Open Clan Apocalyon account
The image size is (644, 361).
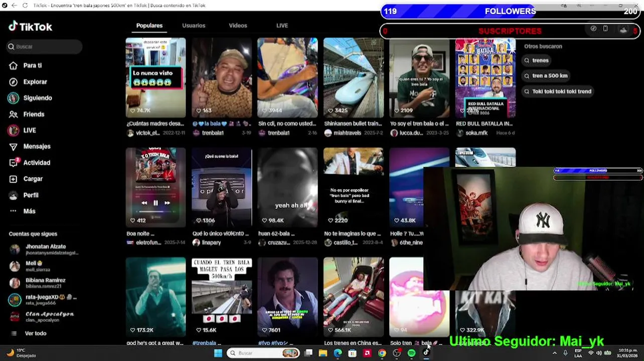(42, 316)
